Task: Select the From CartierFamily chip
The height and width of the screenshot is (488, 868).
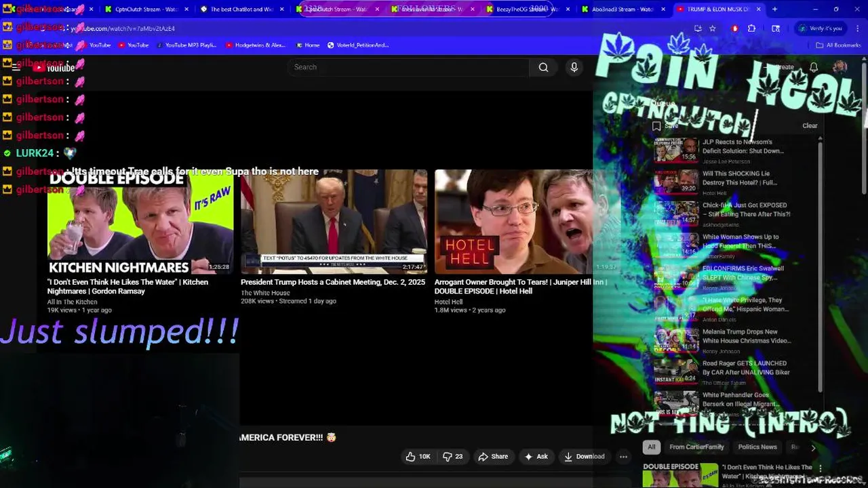Action: coord(696,447)
